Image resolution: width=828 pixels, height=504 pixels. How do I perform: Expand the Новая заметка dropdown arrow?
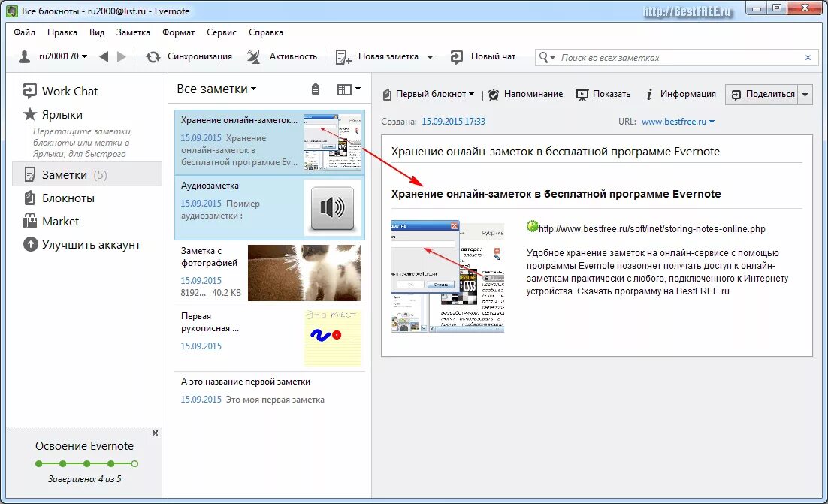click(x=430, y=57)
